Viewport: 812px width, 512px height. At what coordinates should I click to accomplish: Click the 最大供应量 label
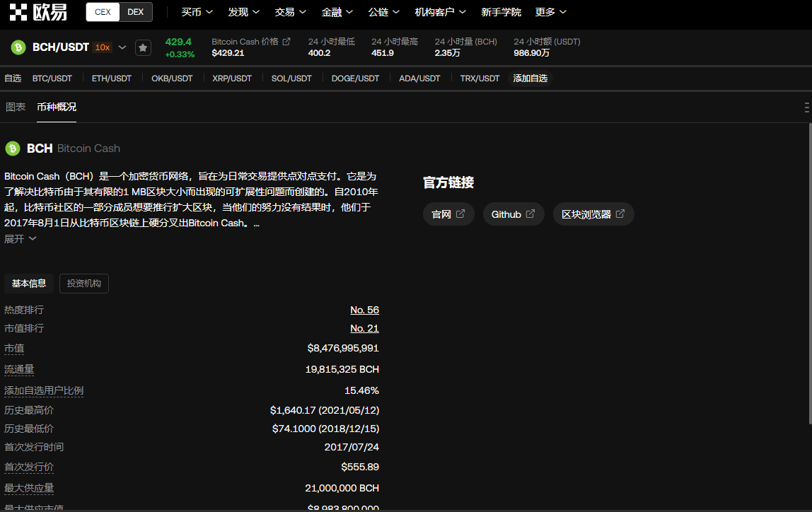pos(29,488)
